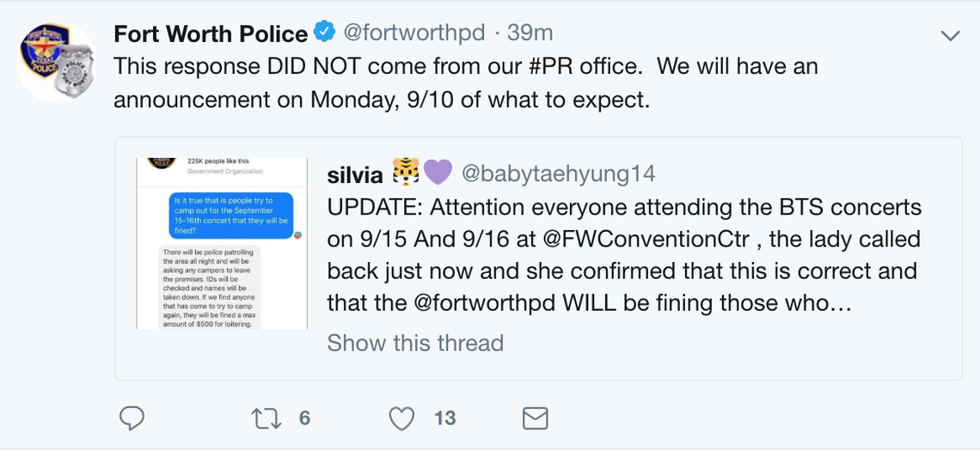The height and width of the screenshot is (450, 980).
Task: Select Show this thread link
Action: pyautogui.click(x=415, y=343)
